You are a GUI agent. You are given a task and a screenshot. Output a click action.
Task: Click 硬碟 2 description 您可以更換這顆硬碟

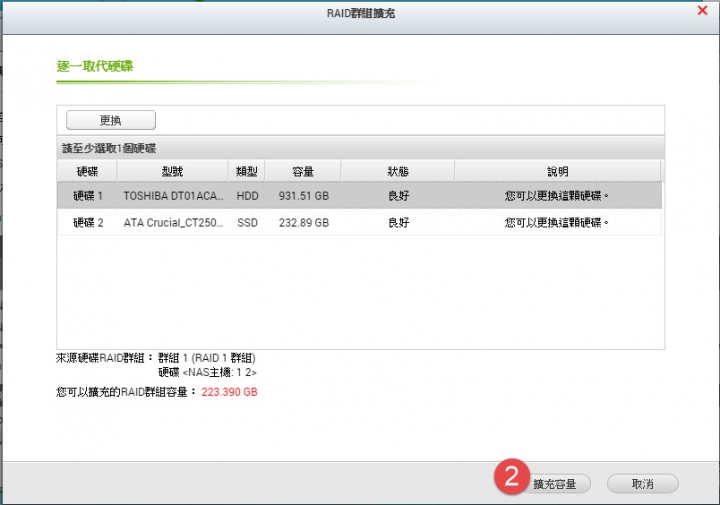point(557,223)
